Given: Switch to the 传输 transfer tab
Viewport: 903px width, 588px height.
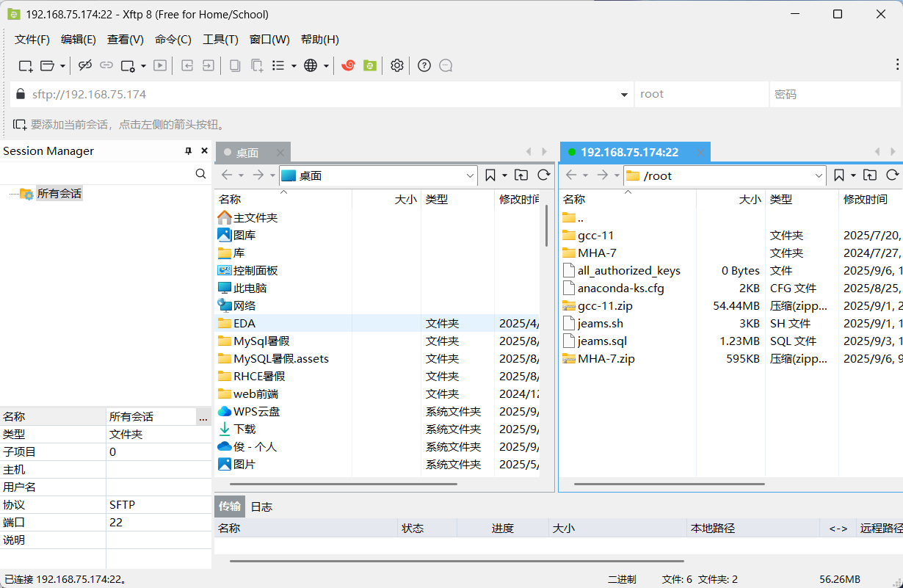Looking at the screenshot, I should coord(230,507).
